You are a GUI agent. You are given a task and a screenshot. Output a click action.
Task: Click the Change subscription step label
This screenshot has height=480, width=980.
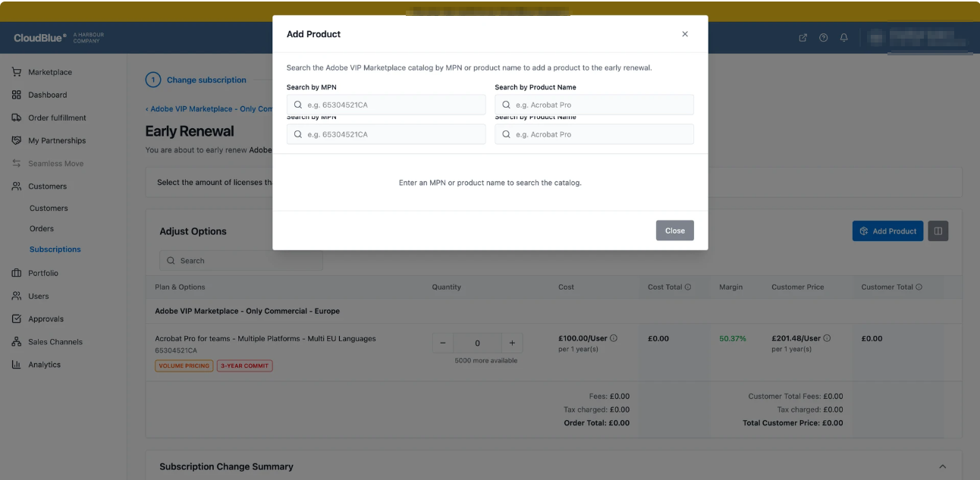[x=206, y=80]
